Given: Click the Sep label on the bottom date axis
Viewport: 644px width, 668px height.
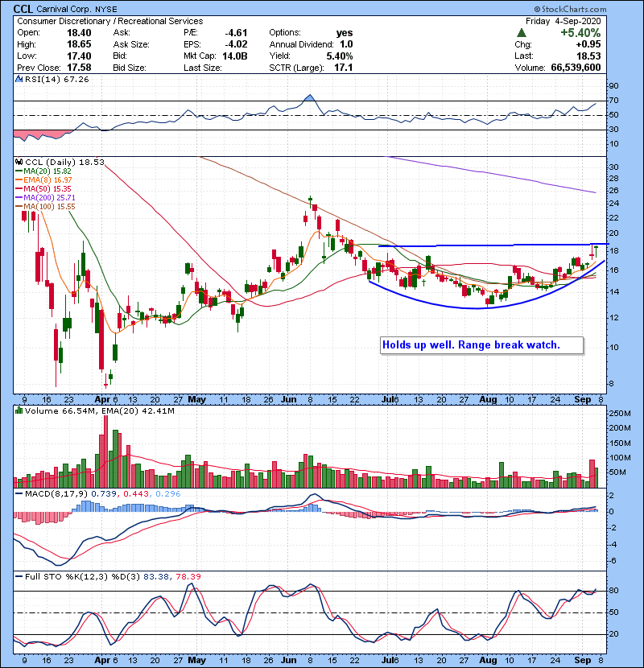Looking at the screenshot, I should coord(582,660).
